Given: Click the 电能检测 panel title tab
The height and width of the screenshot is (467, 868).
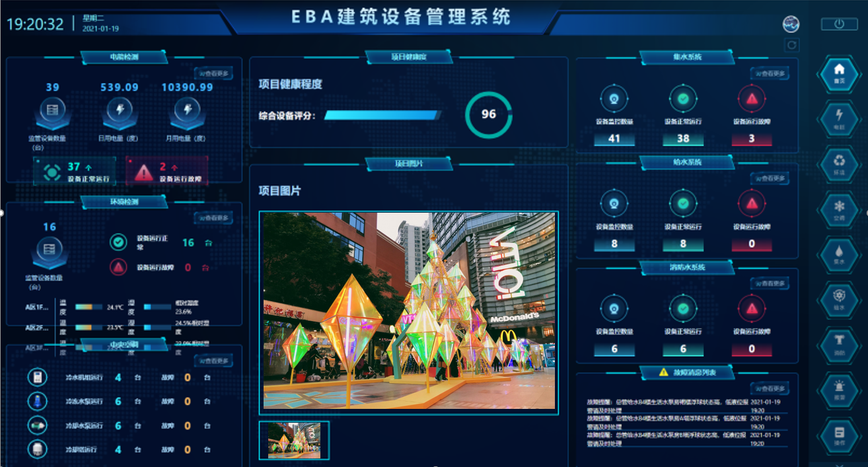Looking at the screenshot, I should click(x=125, y=57).
